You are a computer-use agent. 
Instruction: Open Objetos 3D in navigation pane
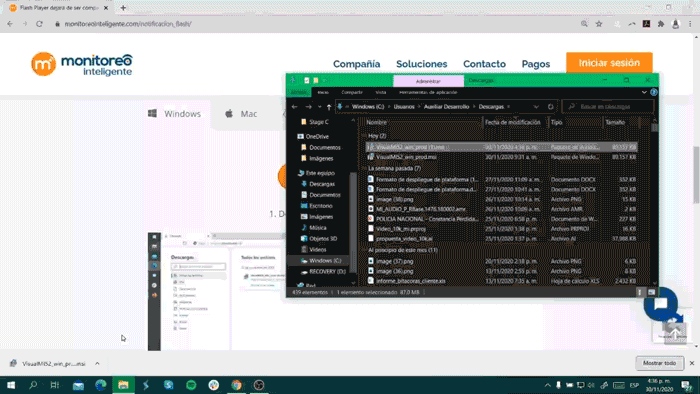319,239
